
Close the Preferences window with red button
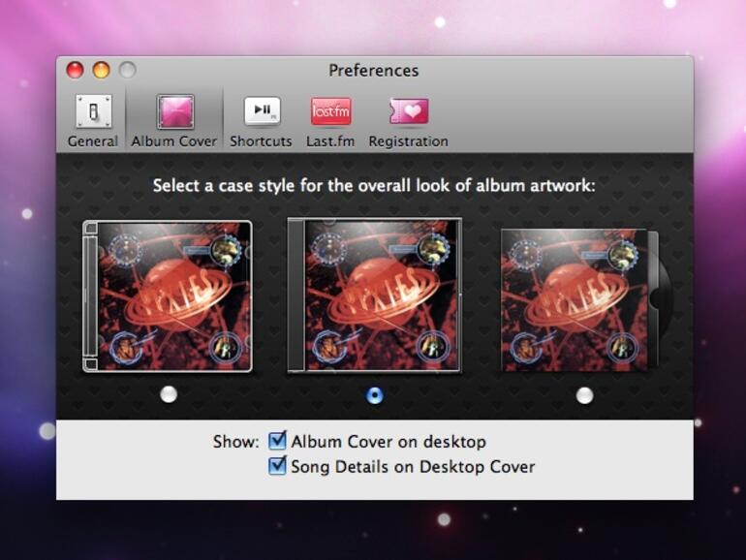click(x=76, y=70)
